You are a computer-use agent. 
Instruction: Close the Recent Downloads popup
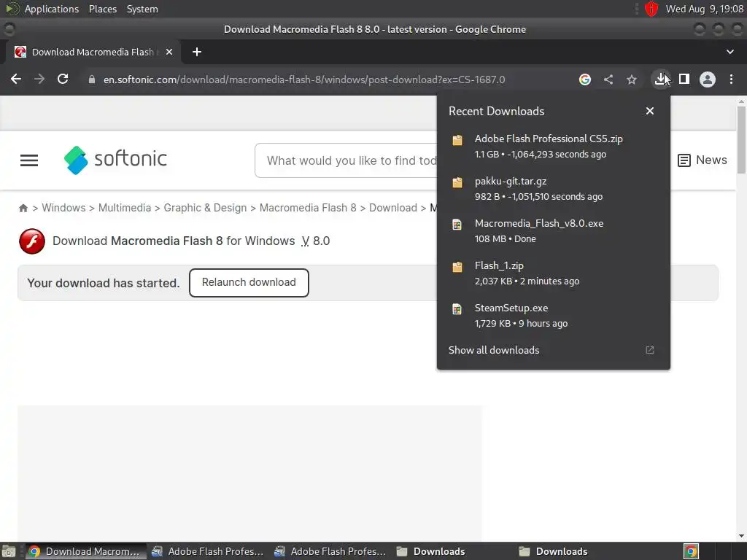coord(650,111)
